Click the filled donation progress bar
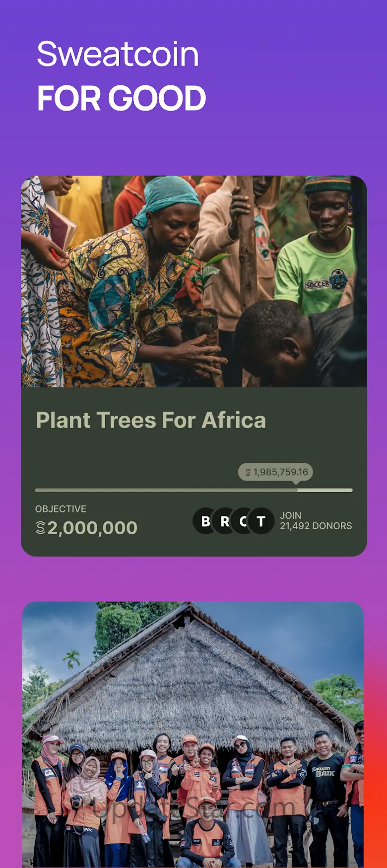The width and height of the screenshot is (387, 868). coord(166,490)
